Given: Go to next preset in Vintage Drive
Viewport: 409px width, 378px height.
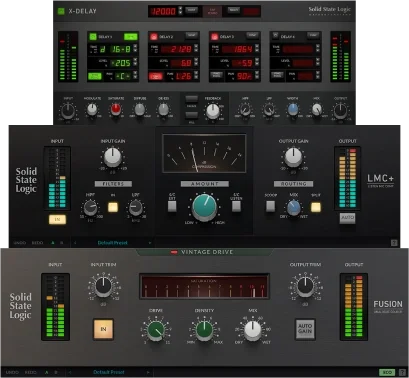Looking at the screenshot, I should click(148, 372).
